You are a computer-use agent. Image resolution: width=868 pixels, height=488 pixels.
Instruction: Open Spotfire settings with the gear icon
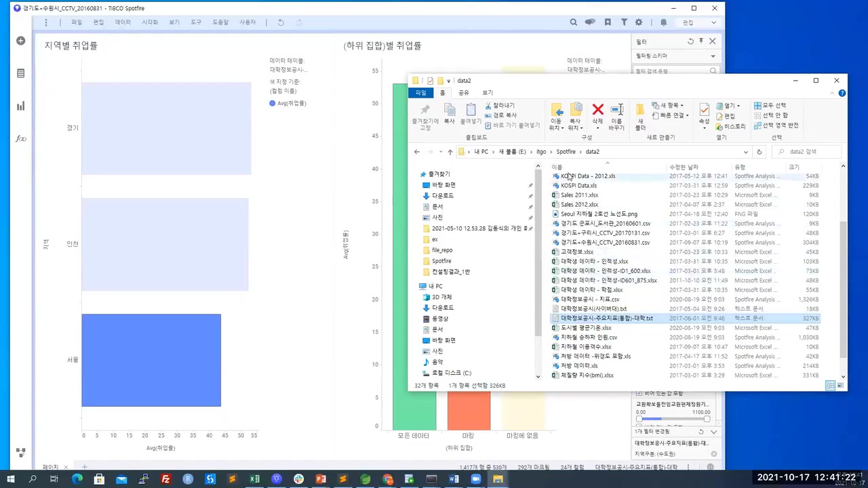[x=639, y=22]
